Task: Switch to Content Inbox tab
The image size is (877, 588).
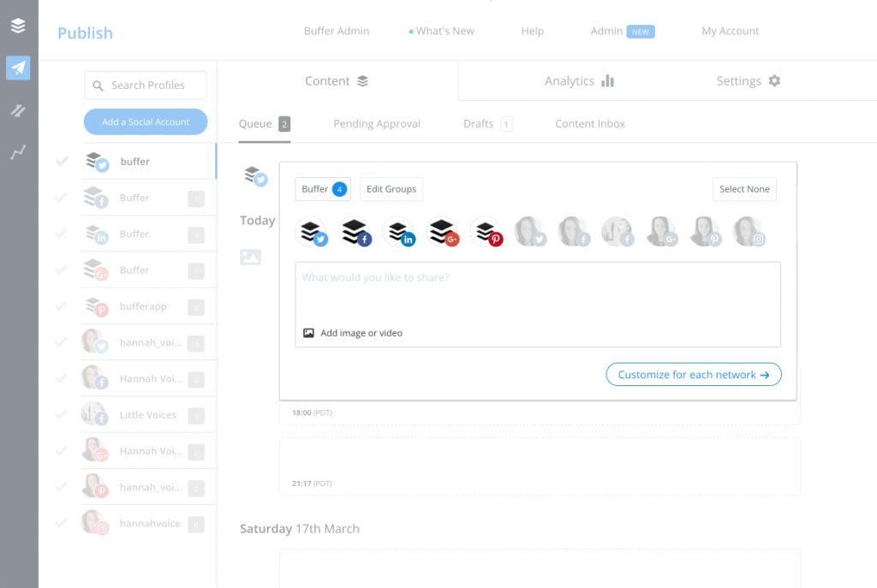Action: tap(590, 124)
